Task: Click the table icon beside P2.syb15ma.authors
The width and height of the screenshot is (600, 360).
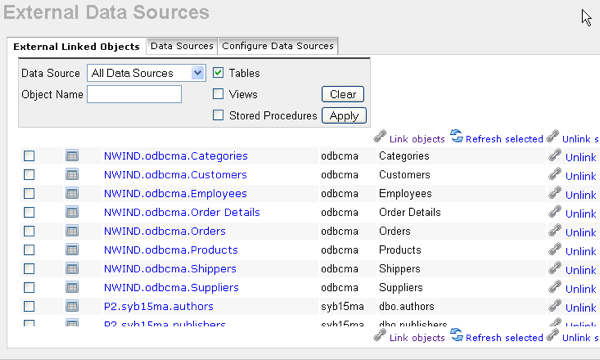Action: tap(72, 306)
